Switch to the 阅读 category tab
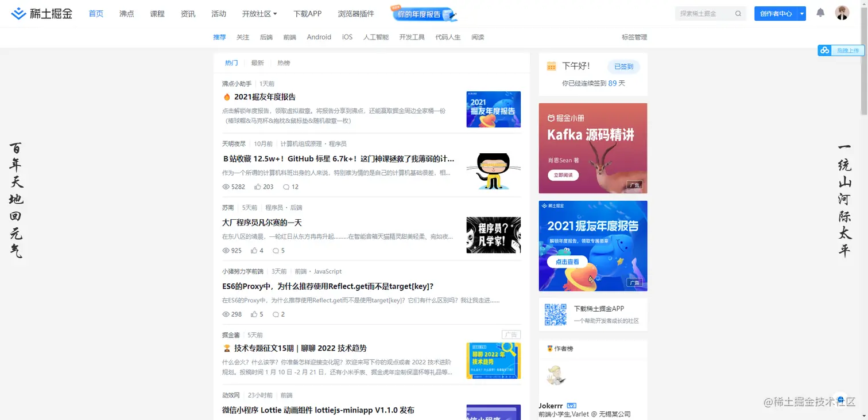This screenshot has width=868, height=420. 478,37
